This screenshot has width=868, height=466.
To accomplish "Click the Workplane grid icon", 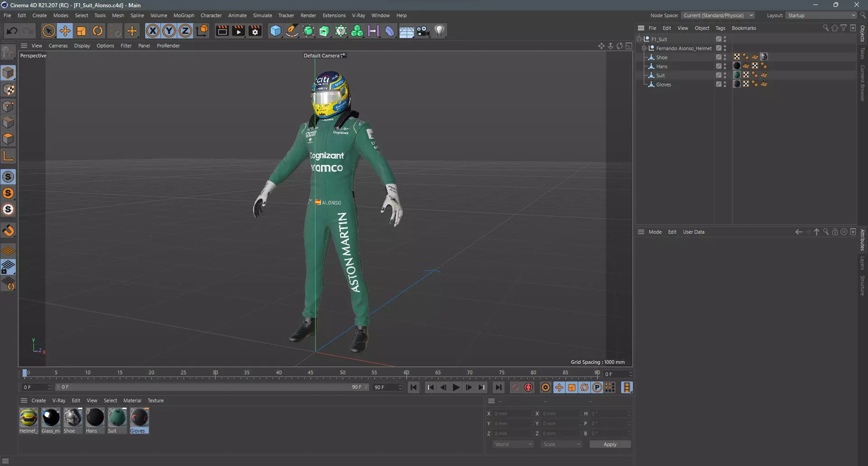I will point(9,250).
